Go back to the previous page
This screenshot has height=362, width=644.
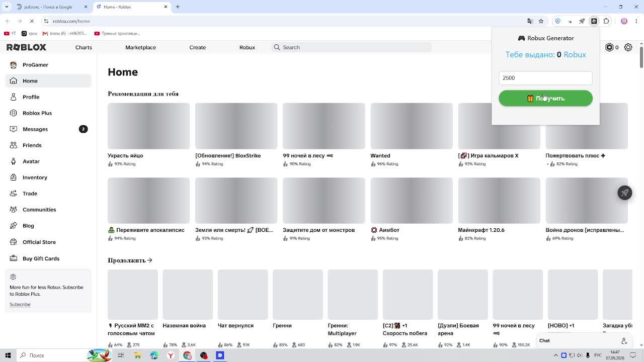[x=8, y=21]
